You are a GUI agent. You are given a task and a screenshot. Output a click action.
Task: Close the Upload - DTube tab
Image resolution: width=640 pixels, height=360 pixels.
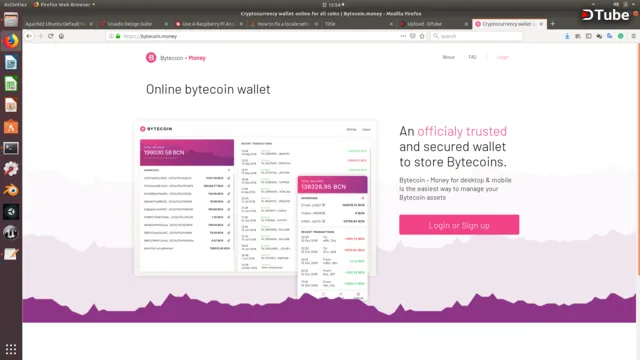pyautogui.click(x=466, y=24)
